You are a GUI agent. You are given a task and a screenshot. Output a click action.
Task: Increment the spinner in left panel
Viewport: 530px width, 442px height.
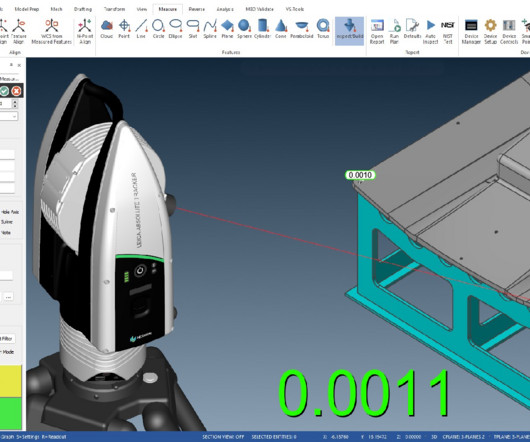15,102
